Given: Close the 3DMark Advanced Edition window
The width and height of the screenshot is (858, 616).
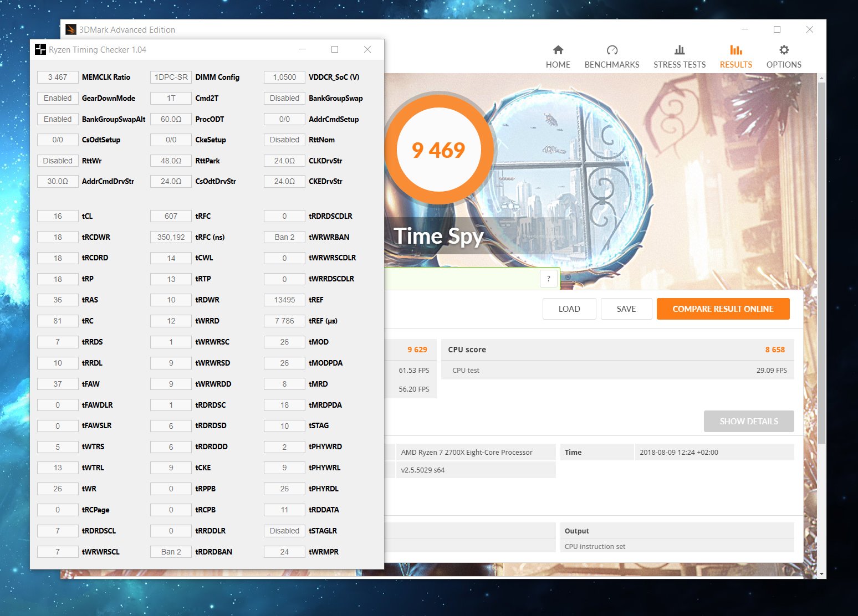Looking at the screenshot, I should coord(810,29).
